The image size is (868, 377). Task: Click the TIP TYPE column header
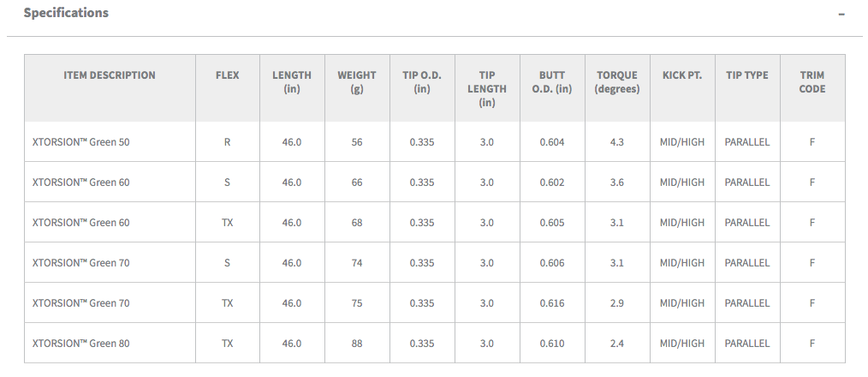tap(747, 75)
